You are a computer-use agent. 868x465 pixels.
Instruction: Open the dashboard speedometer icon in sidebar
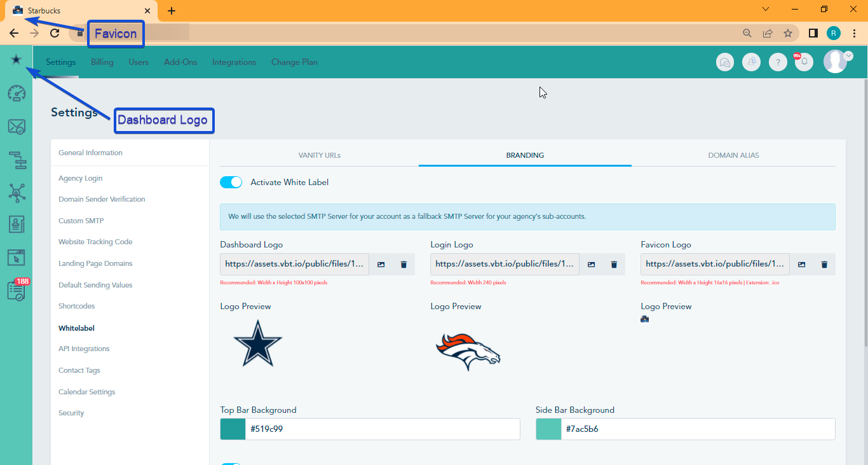click(17, 94)
